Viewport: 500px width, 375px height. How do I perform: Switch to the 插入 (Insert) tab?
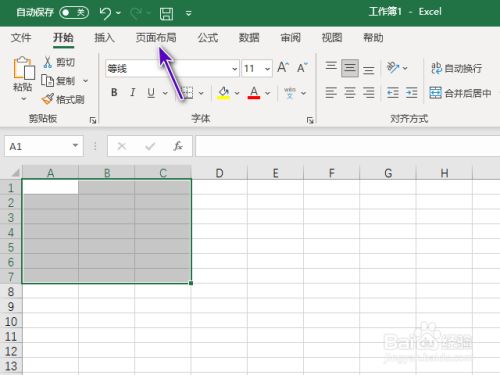104,38
